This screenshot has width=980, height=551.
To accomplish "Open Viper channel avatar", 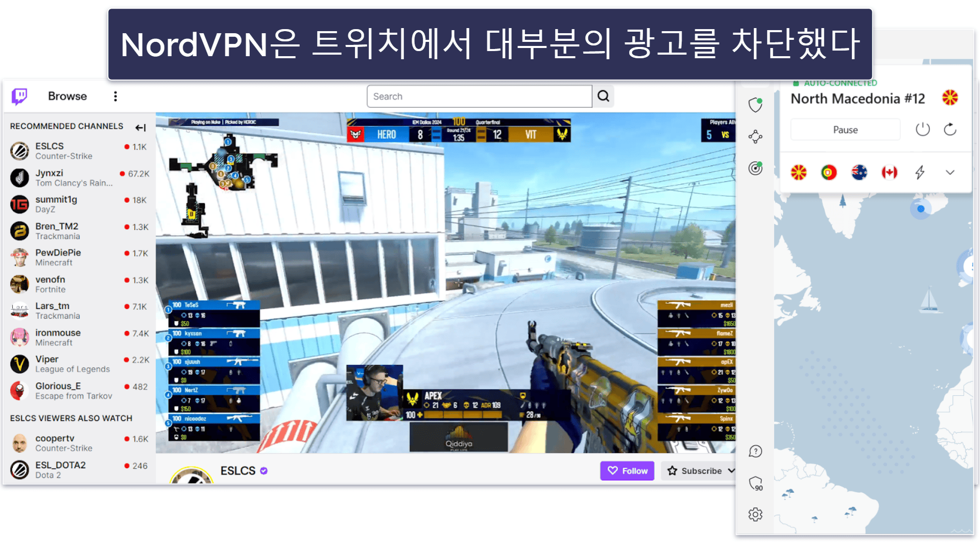I will [19, 364].
